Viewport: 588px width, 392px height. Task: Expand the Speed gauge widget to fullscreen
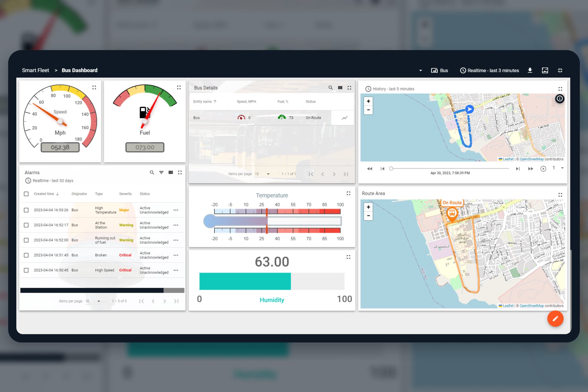94,87
